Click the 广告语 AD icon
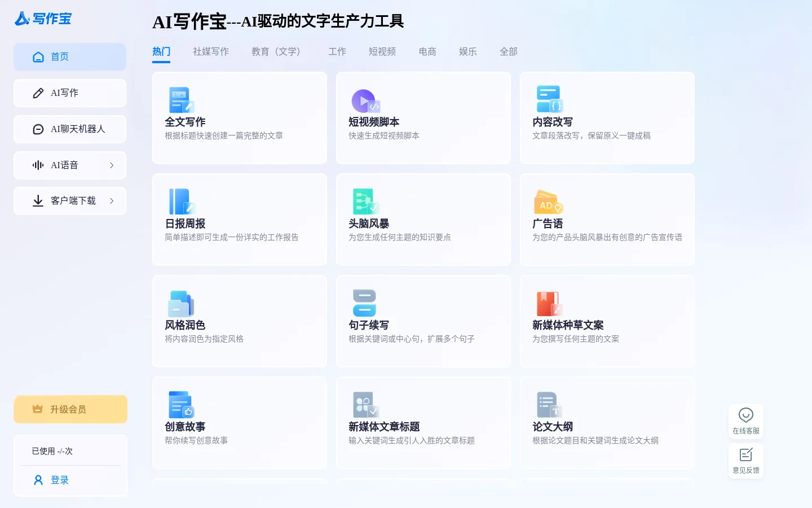 (x=549, y=202)
